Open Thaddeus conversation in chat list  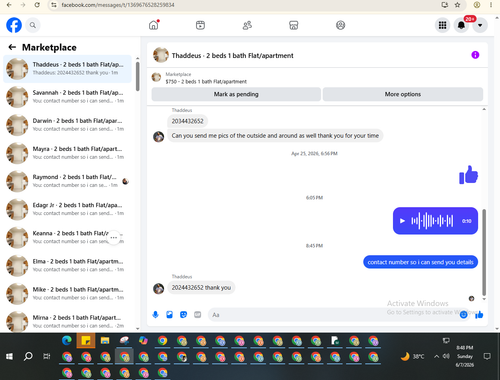click(67, 69)
